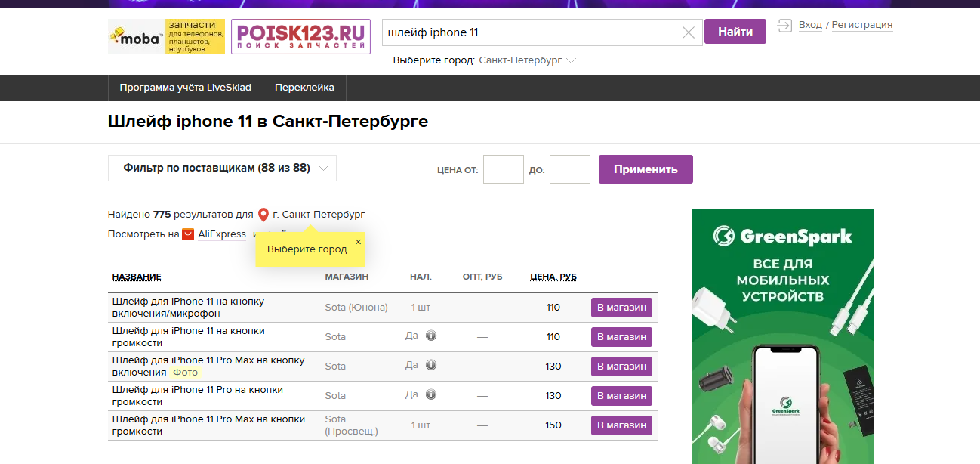This screenshot has width=980, height=464.
Task: Open iPhone 11 кнопки громкости item
Action: [x=188, y=336]
